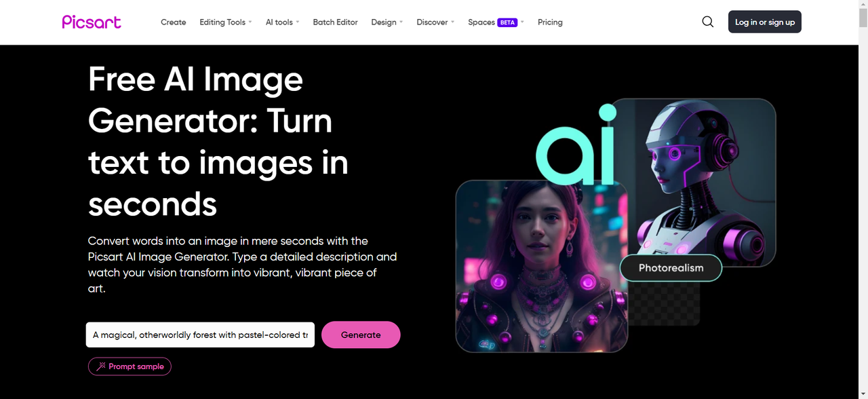Click the magic wand Prompt sample icon
The height and width of the screenshot is (399, 868).
click(101, 366)
